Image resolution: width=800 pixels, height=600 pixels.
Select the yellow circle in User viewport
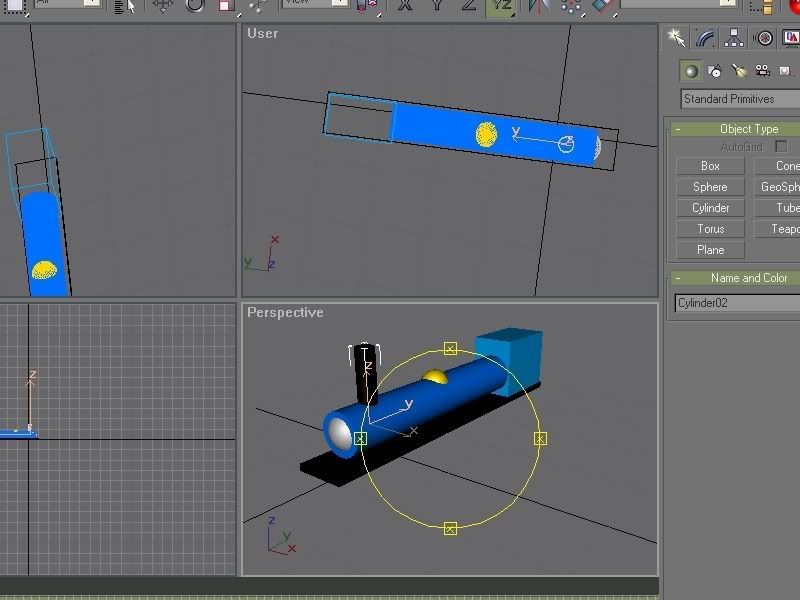(x=486, y=135)
